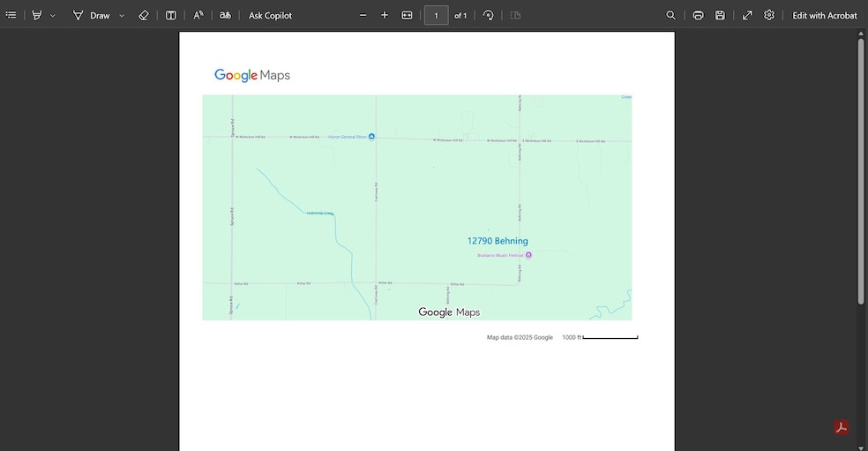868x451 pixels.
Task: Toggle the page view layout
Action: tap(171, 15)
